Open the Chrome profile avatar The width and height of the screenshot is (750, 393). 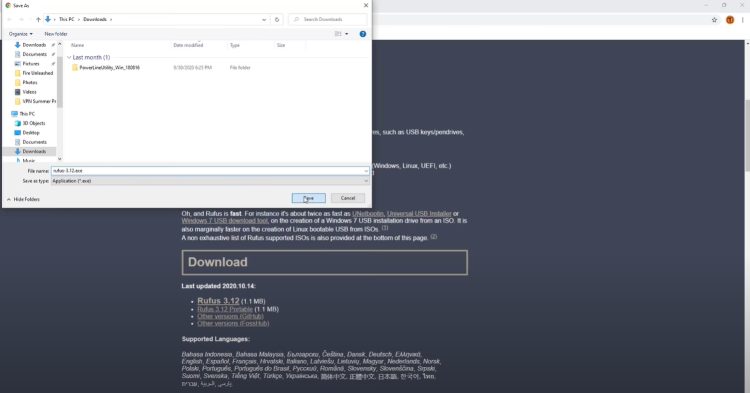[x=729, y=20]
